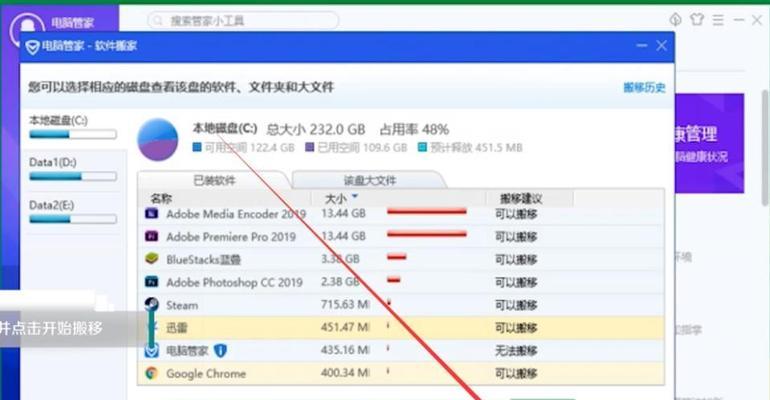Click the blue shield badge beside 电脑管家
Viewport: 770px width, 400px height.
[x=220, y=350]
